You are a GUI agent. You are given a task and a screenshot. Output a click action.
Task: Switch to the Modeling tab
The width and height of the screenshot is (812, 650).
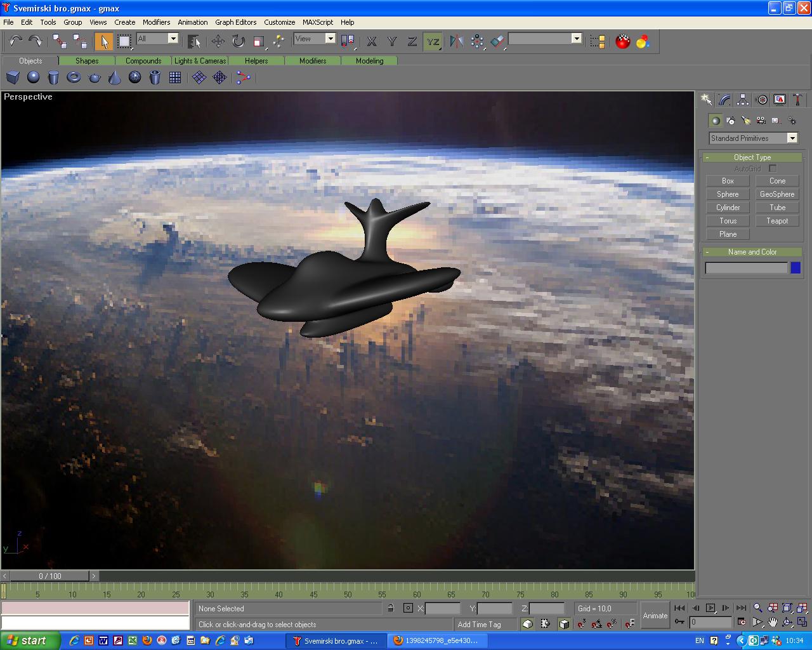[x=369, y=61]
